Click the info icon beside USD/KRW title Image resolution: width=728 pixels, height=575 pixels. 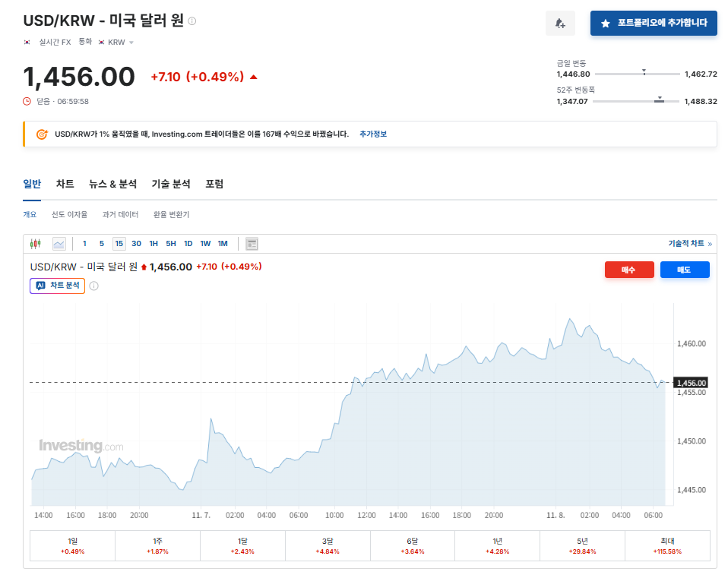pyautogui.click(x=191, y=21)
